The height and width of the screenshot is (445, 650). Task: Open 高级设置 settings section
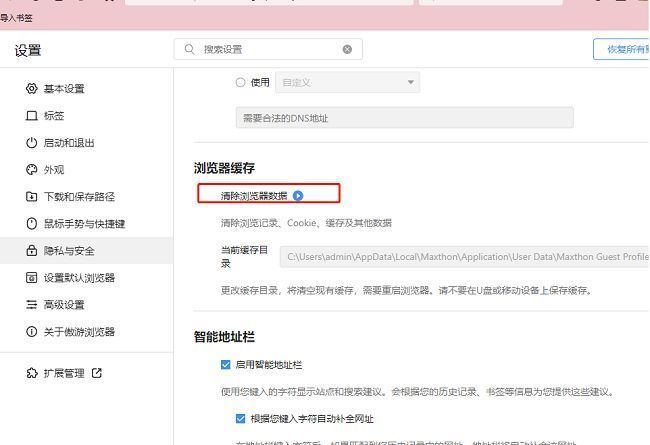[64, 305]
